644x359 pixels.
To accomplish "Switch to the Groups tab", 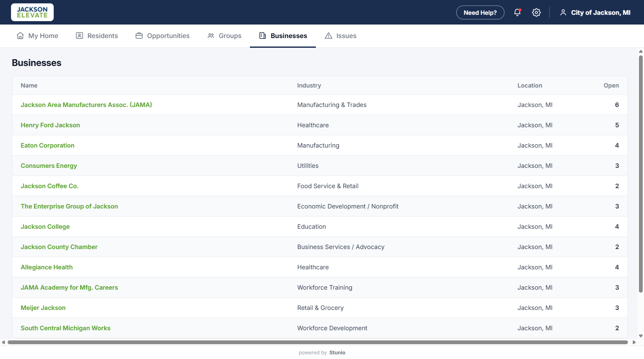I will pyautogui.click(x=224, y=36).
